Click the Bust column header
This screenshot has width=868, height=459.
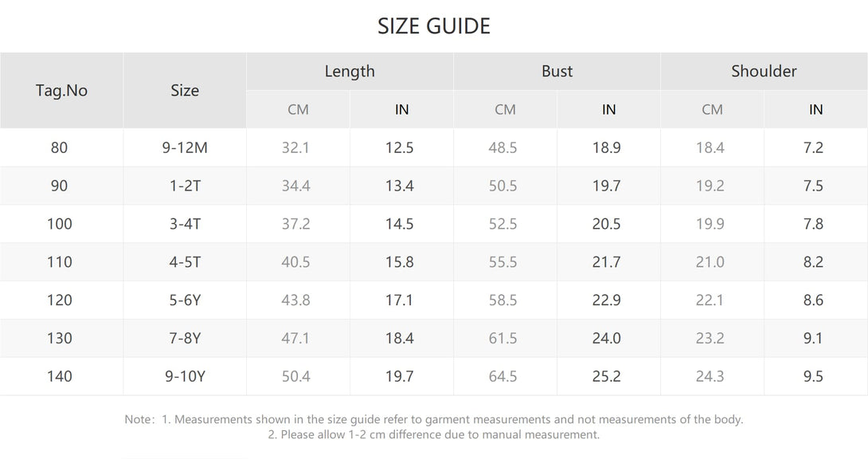(557, 71)
